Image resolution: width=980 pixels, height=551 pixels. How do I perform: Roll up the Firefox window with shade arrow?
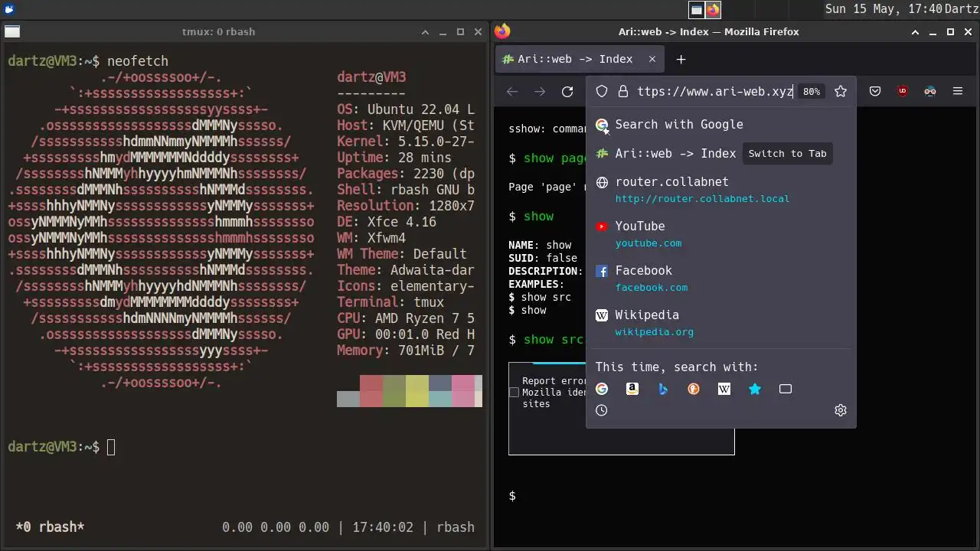pos(915,31)
